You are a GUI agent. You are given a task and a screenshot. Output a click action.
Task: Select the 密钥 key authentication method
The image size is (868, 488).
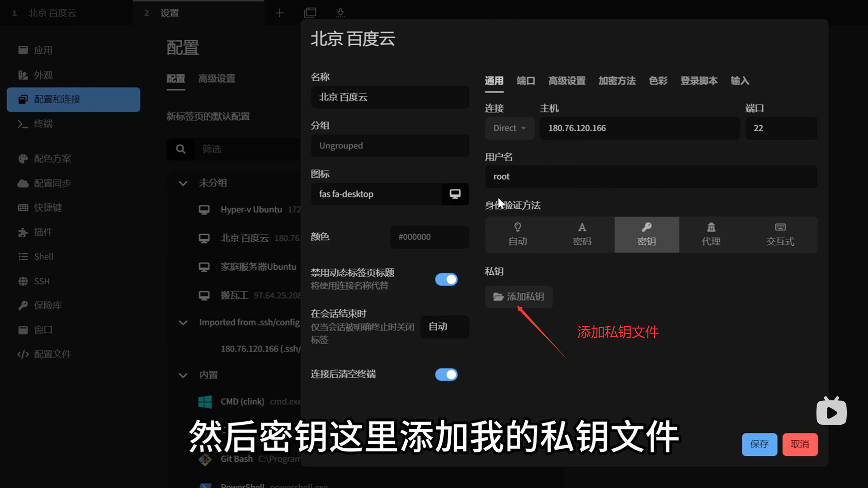(x=646, y=235)
